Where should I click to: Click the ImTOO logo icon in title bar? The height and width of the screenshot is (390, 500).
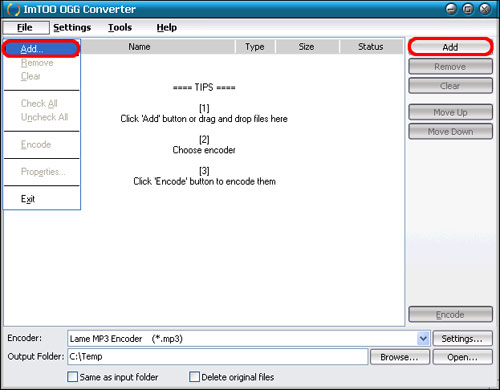[13, 9]
